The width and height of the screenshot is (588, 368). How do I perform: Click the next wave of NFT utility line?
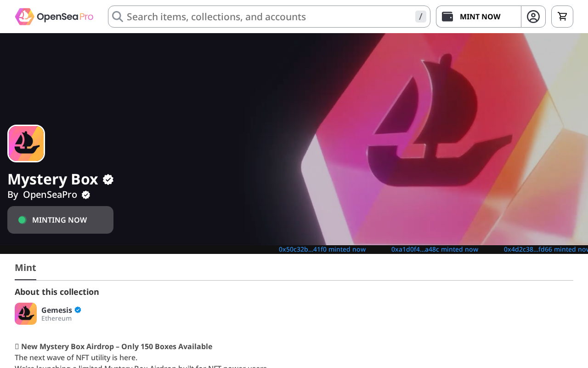pos(76,357)
